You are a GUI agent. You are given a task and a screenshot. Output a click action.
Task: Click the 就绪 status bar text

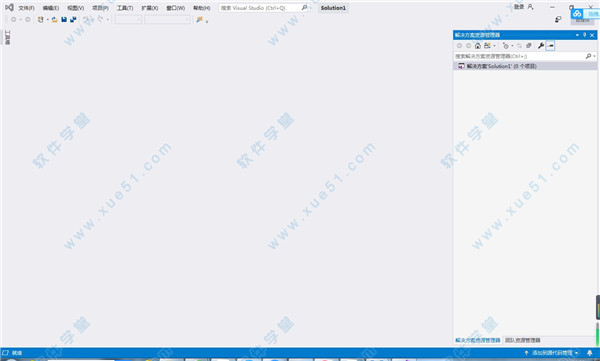click(17, 353)
